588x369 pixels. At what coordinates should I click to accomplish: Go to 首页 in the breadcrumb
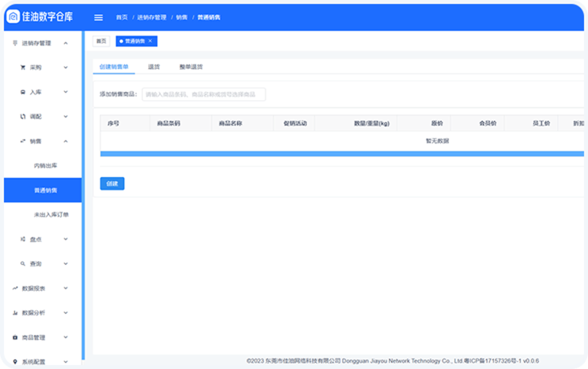click(121, 17)
